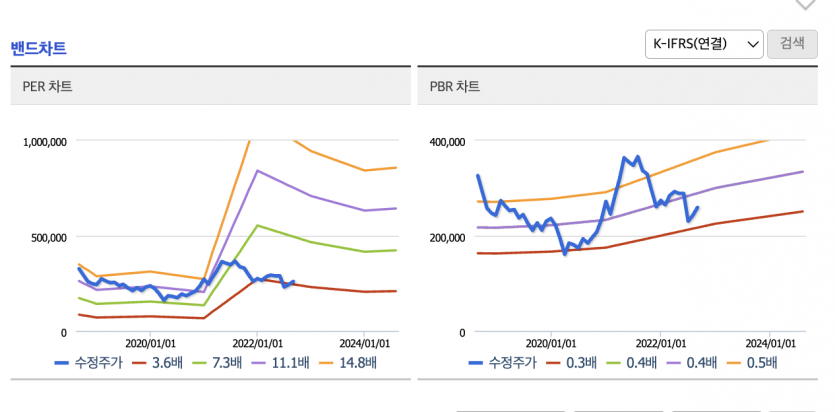Click the 밴드차트 heading
Image resolution: width=835 pixels, height=412 pixels.
[x=38, y=48]
